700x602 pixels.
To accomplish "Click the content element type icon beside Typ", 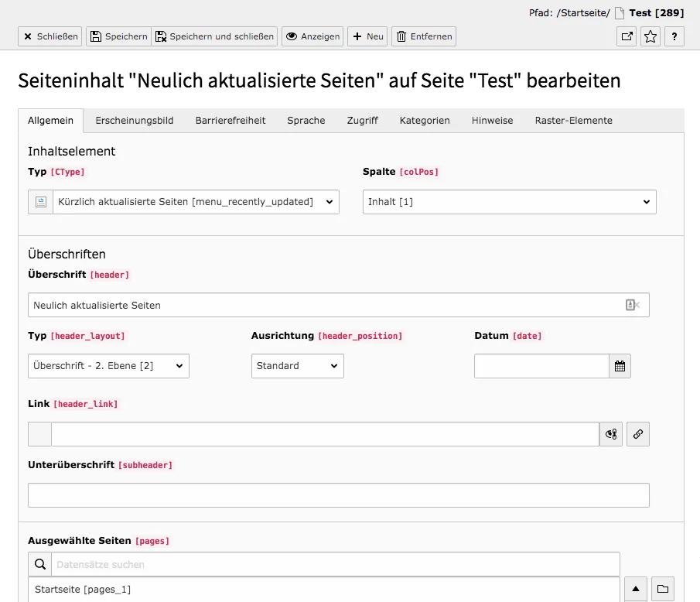I will tap(39, 201).
